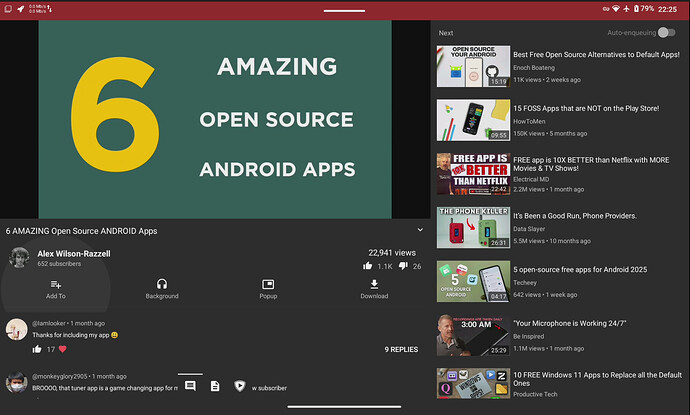Show the 9 REPLIES thread
The height and width of the screenshot is (415, 690).
coord(400,350)
